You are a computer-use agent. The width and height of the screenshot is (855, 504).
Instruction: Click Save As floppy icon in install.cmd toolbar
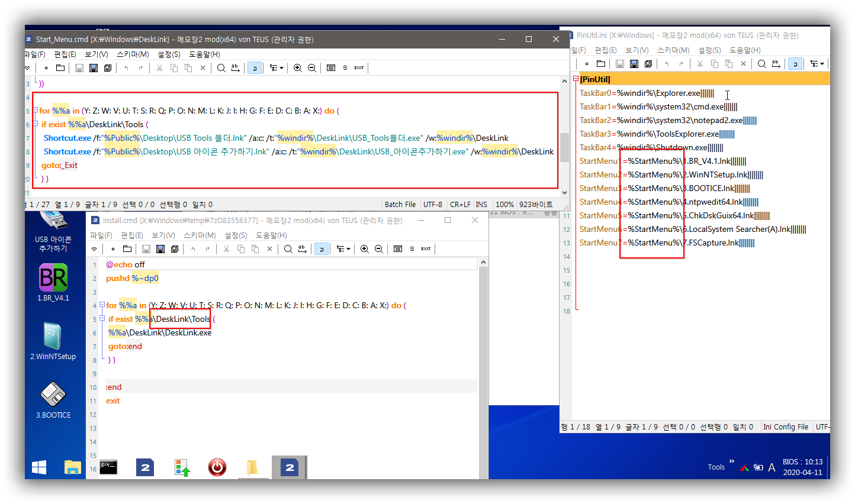pyautogui.click(x=160, y=249)
